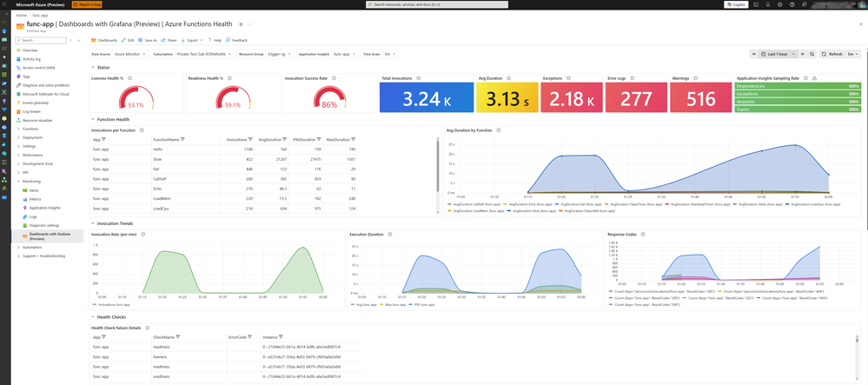The height and width of the screenshot is (385, 868).
Task: Click info icon for Total Invocations
Action: (x=419, y=79)
